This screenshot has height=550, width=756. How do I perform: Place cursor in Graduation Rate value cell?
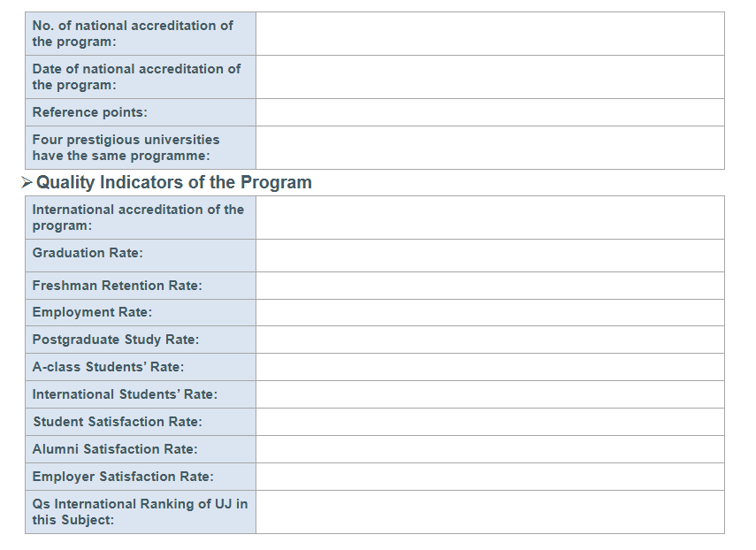[x=490, y=256]
